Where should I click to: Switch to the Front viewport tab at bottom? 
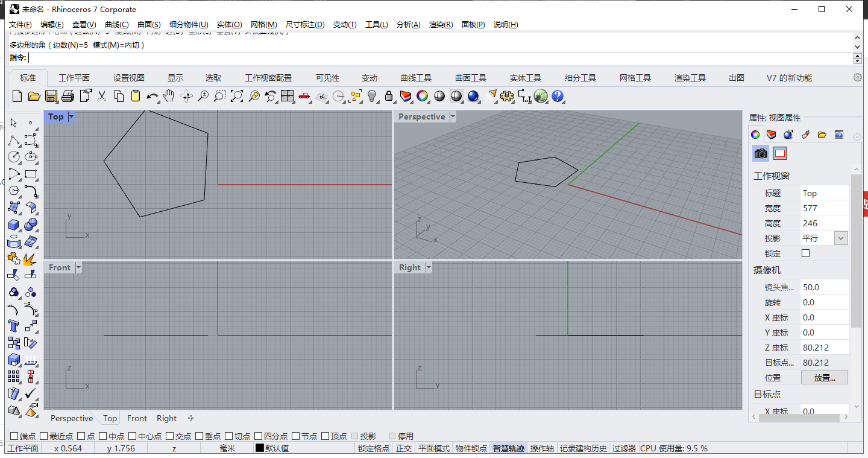137,418
